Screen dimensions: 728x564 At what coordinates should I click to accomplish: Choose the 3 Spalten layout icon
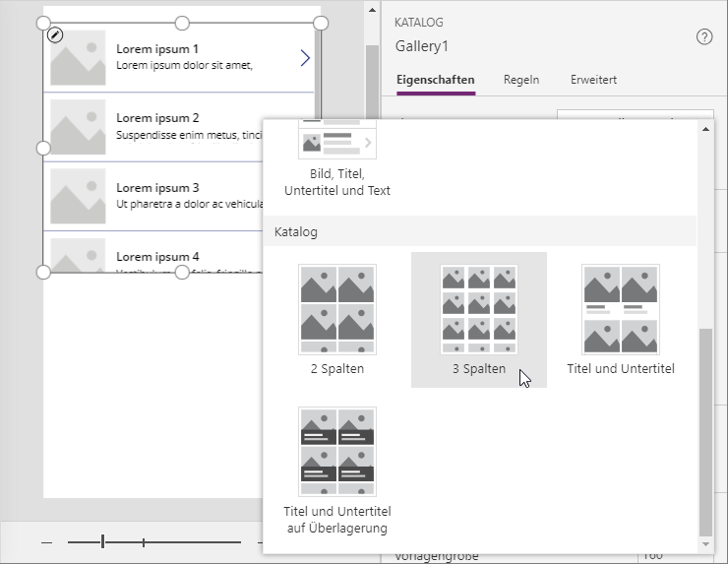tap(478, 309)
